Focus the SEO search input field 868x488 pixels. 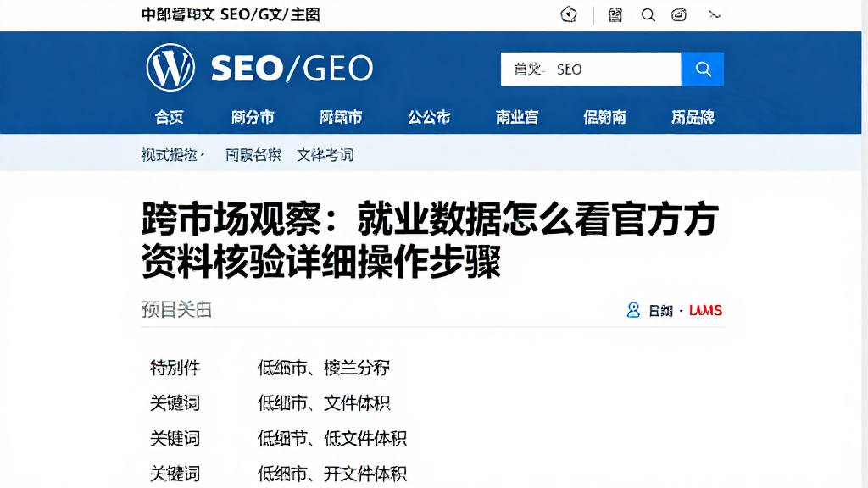pos(591,69)
